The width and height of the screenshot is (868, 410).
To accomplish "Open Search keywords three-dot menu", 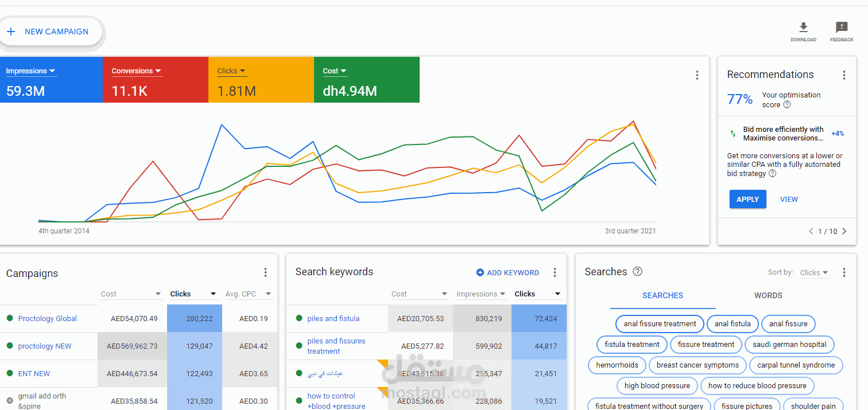I will [x=555, y=272].
